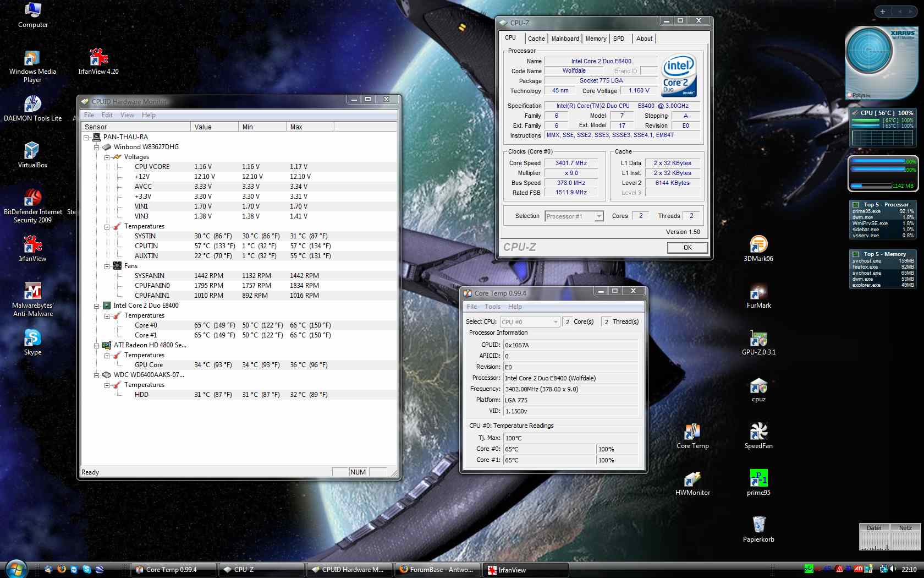Open Windows Media Player desktop shortcut
Screen dimensions: 924x578
point(32,67)
